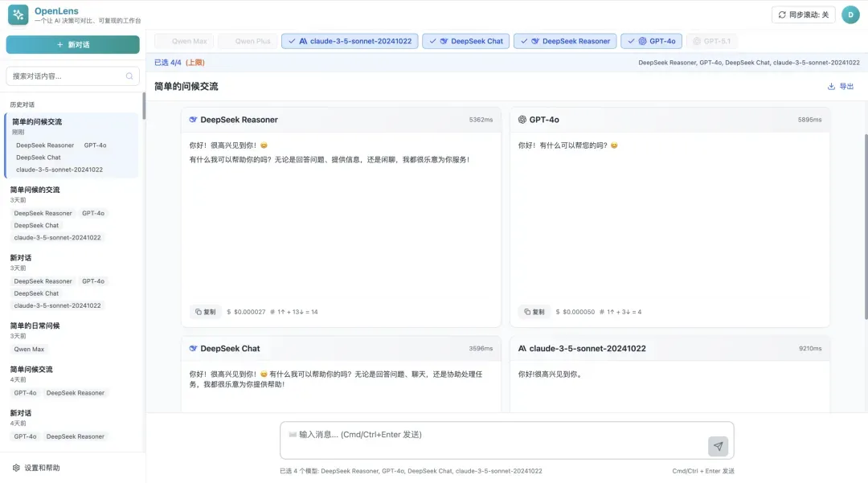
Task: Deselect the claude-3-5-sonnet-20241022 model chip
Action: coord(350,41)
